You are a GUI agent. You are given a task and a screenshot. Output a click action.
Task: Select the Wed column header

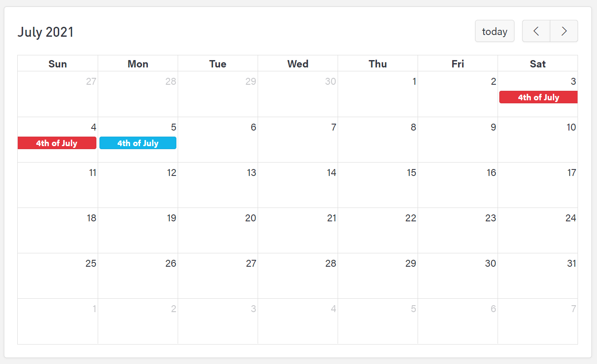pos(298,64)
